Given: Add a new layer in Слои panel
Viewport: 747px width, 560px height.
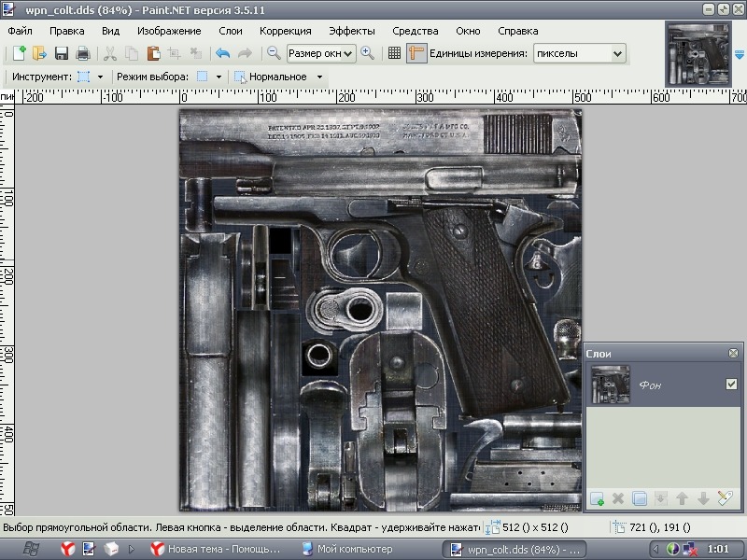Looking at the screenshot, I should 597,499.
